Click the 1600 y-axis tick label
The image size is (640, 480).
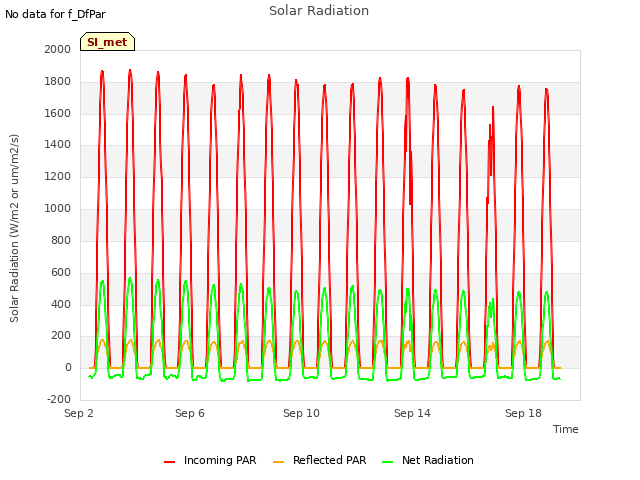coord(58,113)
